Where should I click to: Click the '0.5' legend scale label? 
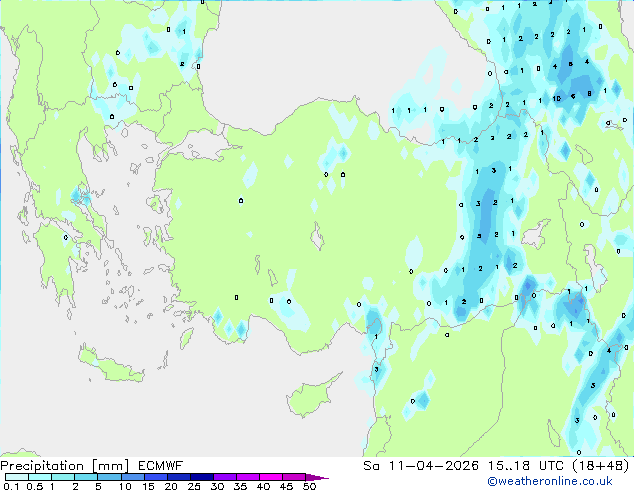(x=35, y=486)
